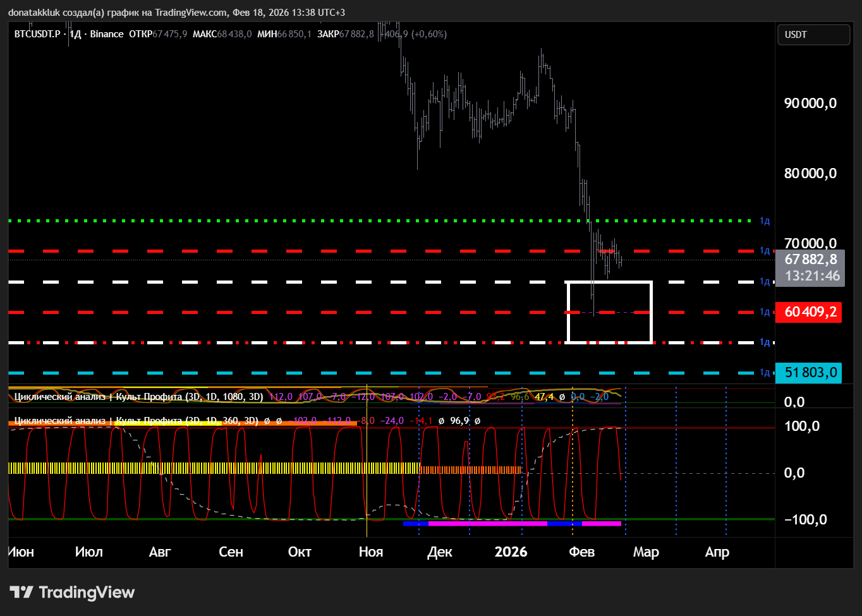Image resolution: width=862 pixels, height=616 pixels.
Task: Expand the indicator legend with 1080 setting
Action: [138, 397]
